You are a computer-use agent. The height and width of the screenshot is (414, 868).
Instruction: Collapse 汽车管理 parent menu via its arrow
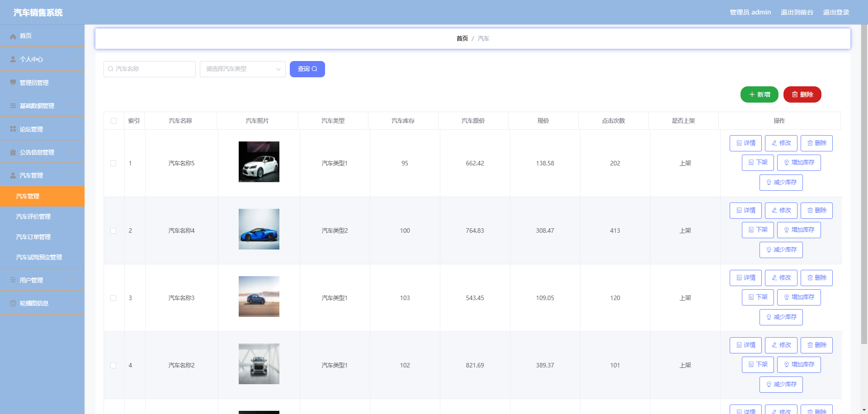(x=74, y=175)
